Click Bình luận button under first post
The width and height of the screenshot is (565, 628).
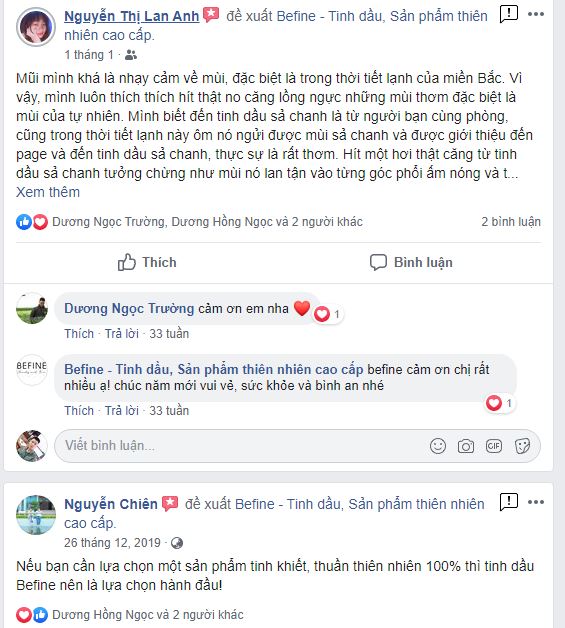pyautogui.click(x=411, y=262)
